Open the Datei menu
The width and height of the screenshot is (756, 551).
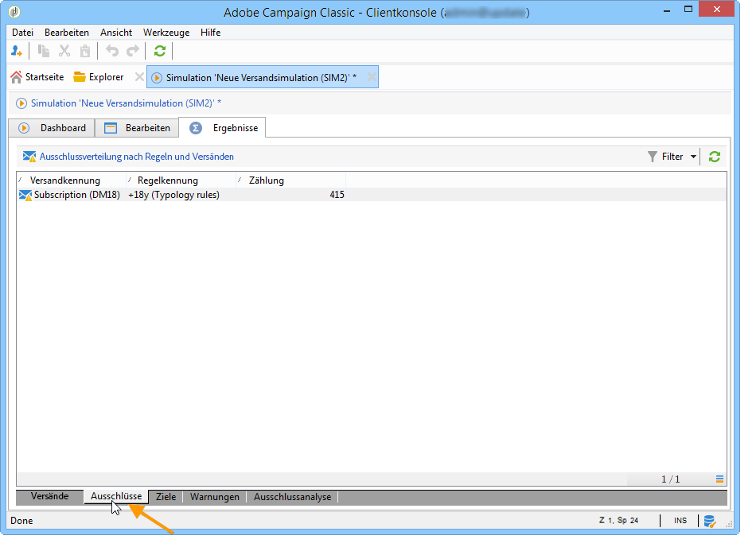coord(22,33)
